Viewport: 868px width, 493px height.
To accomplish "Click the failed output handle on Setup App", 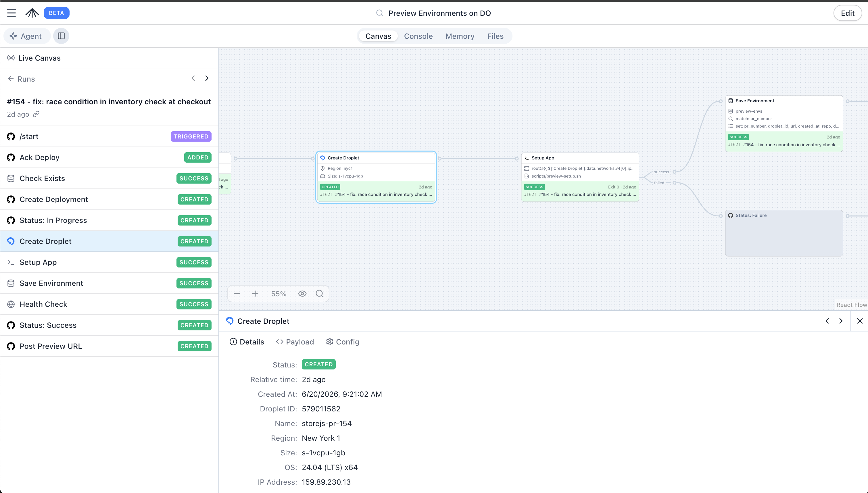I will (674, 183).
